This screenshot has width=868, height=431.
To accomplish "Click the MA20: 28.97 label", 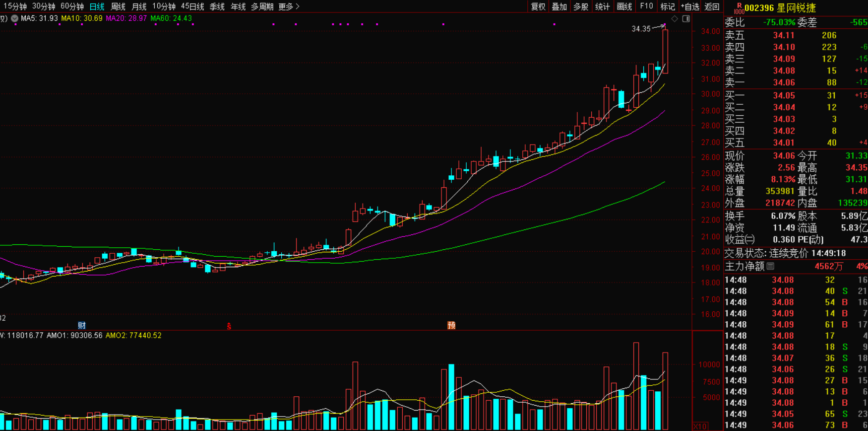I will tap(126, 18).
